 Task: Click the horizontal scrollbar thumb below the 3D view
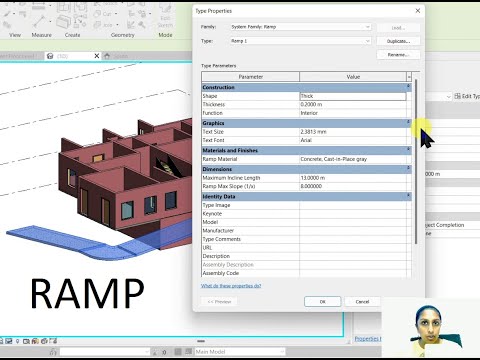pos(201,341)
